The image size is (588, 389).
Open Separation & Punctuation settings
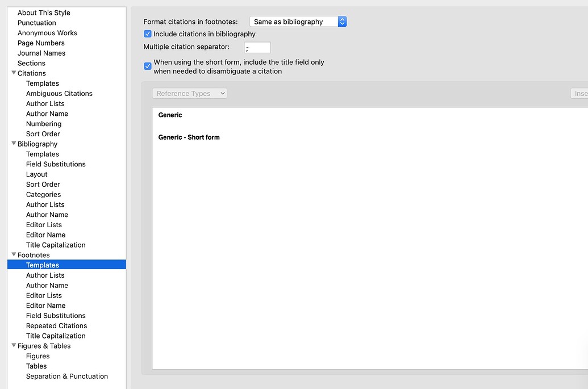[x=67, y=376]
